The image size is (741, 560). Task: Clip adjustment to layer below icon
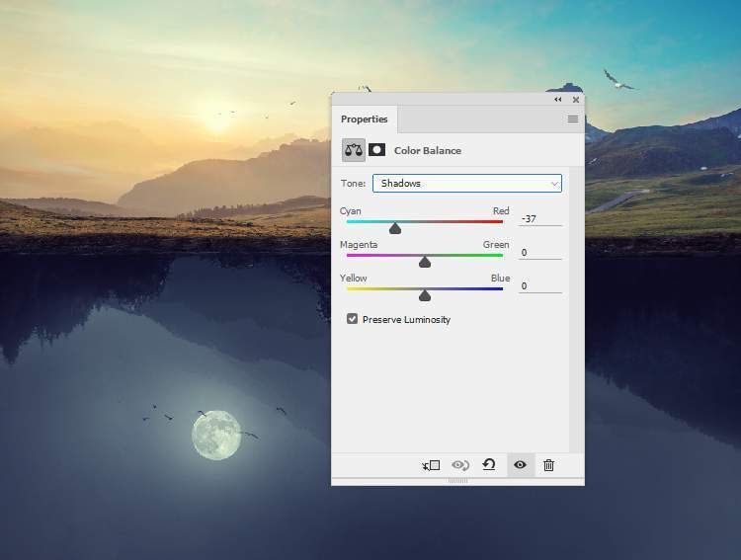[431, 465]
